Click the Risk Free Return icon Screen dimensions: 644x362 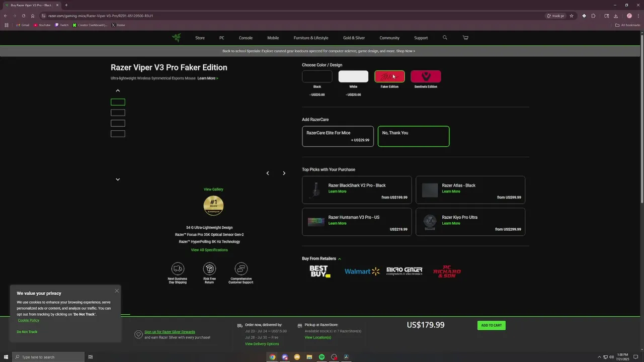tap(209, 268)
